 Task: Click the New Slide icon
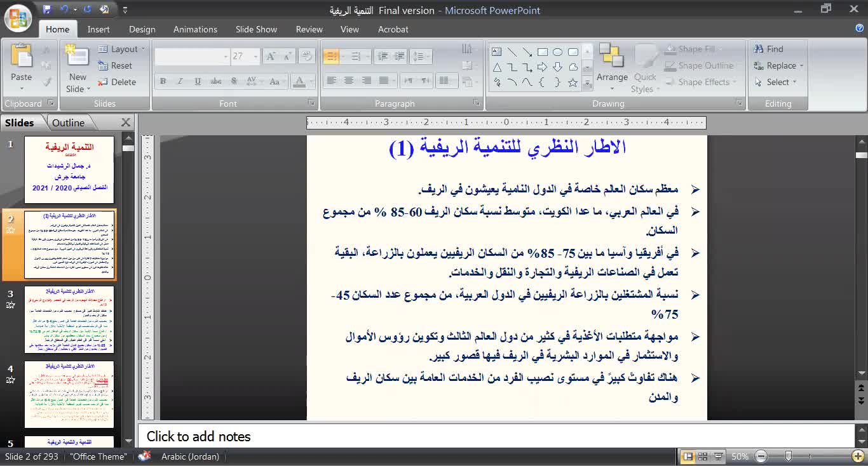(78, 57)
